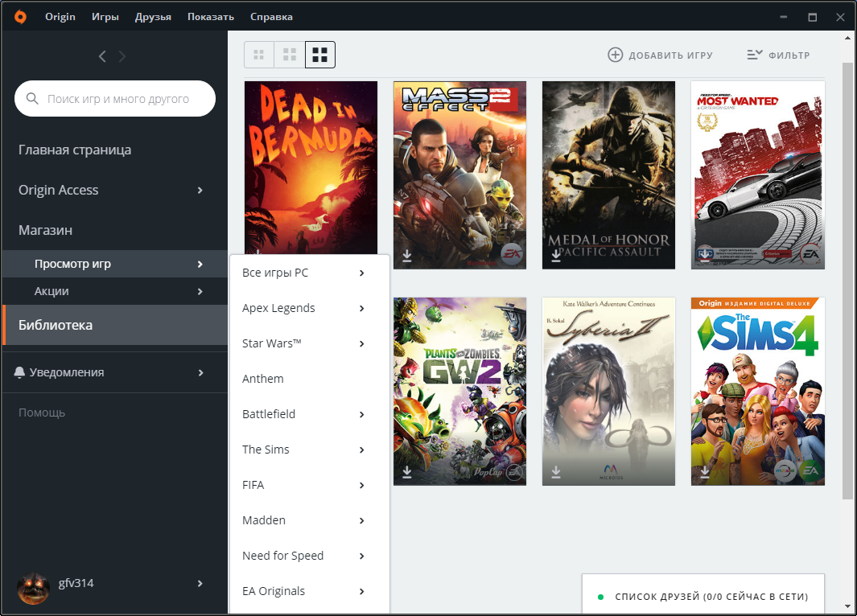
Task: Expand the Акции submenu arrow
Action: pos(200,292)
